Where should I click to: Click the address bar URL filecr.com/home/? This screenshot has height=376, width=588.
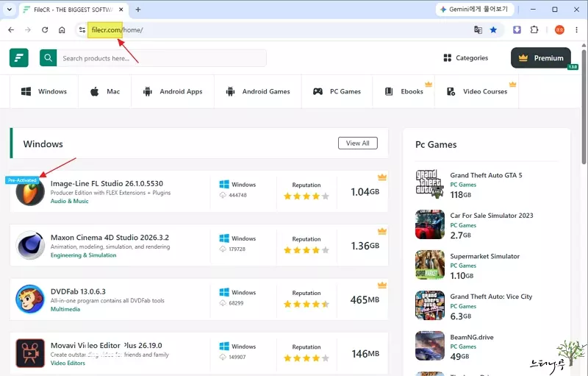(x=118, y=29)
